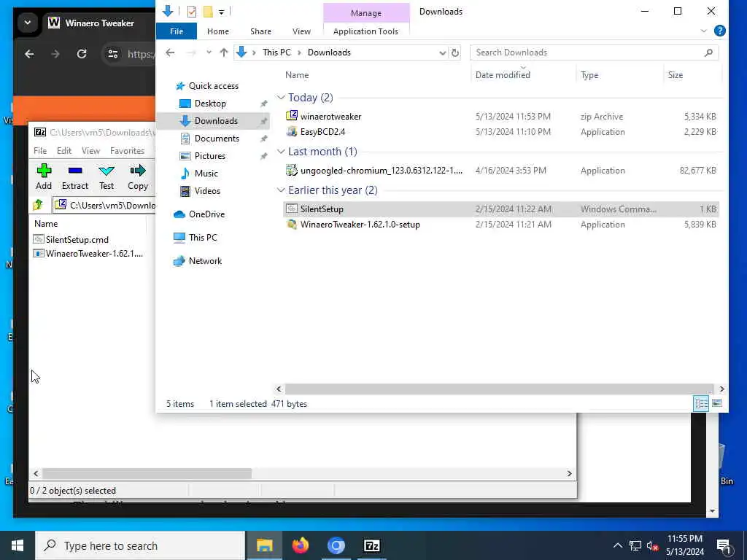Open the View ribbon tab
747x560 pixels.
(301, 31)
